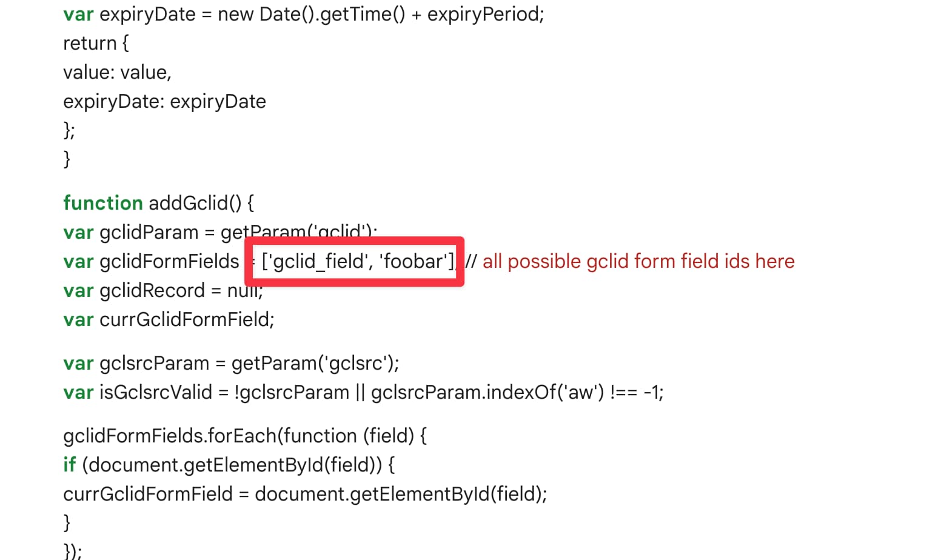
Task: Click the gclidFormFields variable declaration
Action: point(151,261)
